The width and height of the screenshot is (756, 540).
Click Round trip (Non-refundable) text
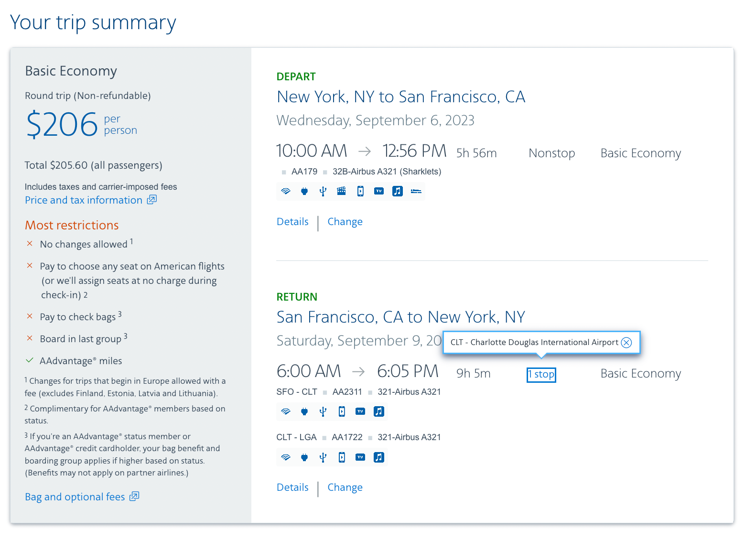(x=88, y=96)
